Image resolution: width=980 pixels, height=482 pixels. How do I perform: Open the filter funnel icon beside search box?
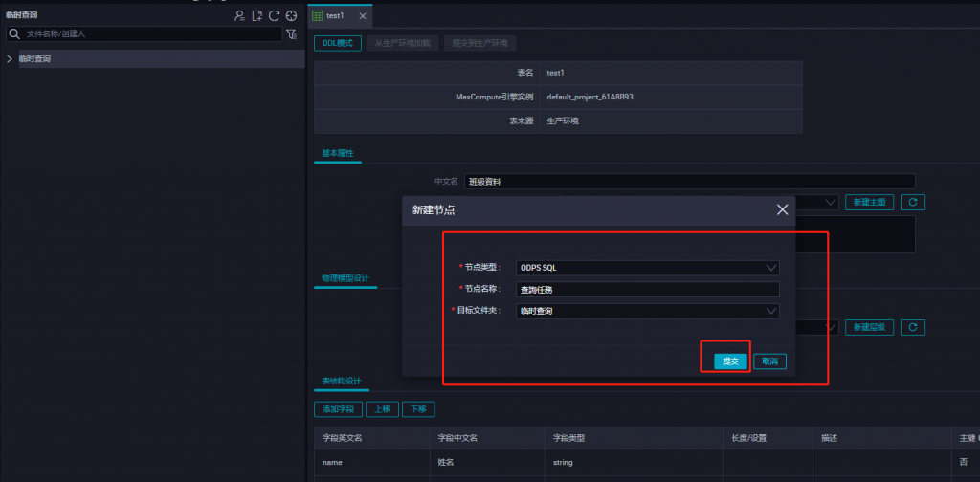click(291, 34)
